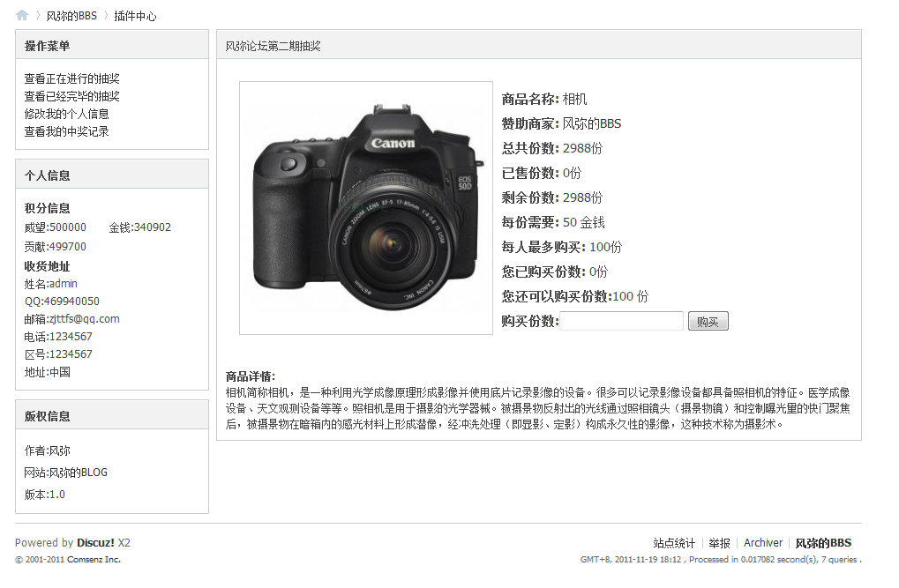The height and width of the screenshot is (588, 899).
Task: Select 查看我的中奖记录 menu link
Action: [66, 132]
